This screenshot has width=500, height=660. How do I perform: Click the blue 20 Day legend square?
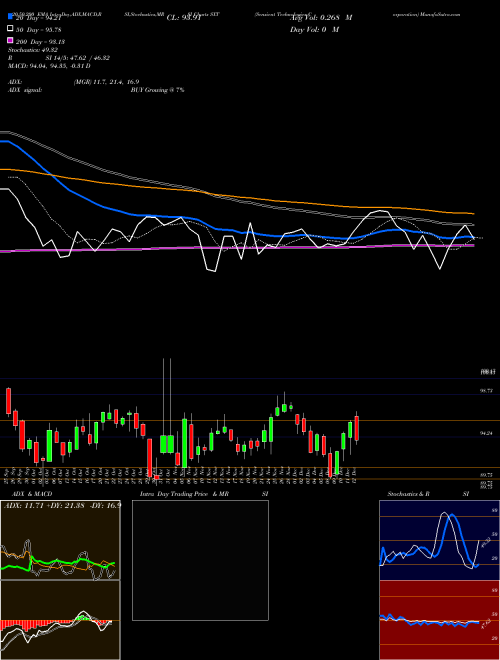click(11, 16)
